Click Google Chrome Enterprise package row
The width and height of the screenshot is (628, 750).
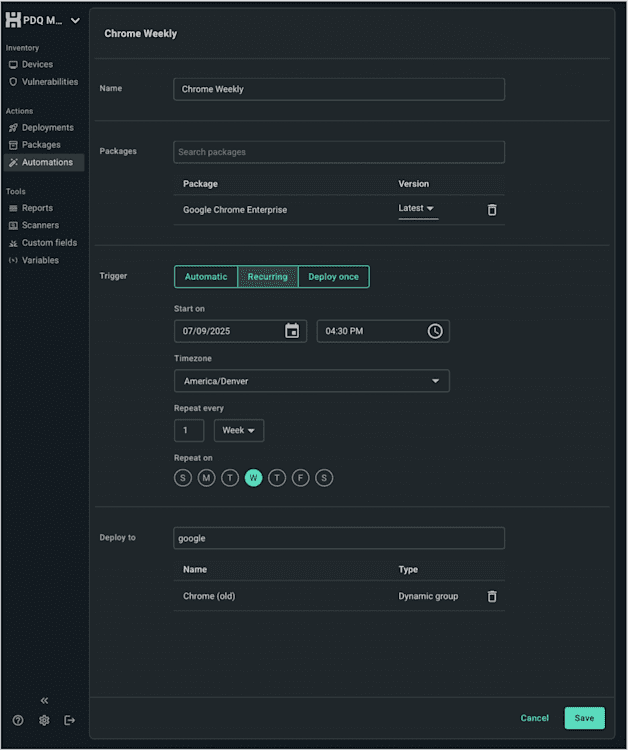(x=339, y=210)
